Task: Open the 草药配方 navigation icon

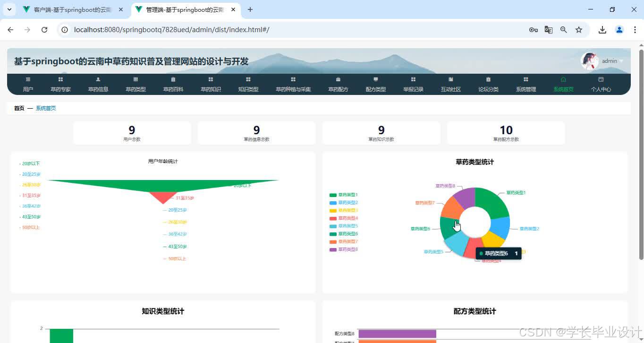Action: pyautogui.click(x=338, y=79)
